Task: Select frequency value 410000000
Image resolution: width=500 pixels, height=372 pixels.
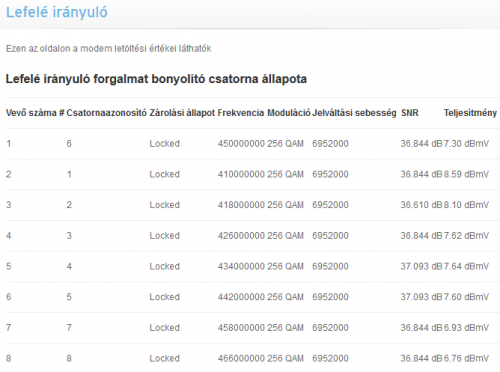Action: (x=241, y=174)
